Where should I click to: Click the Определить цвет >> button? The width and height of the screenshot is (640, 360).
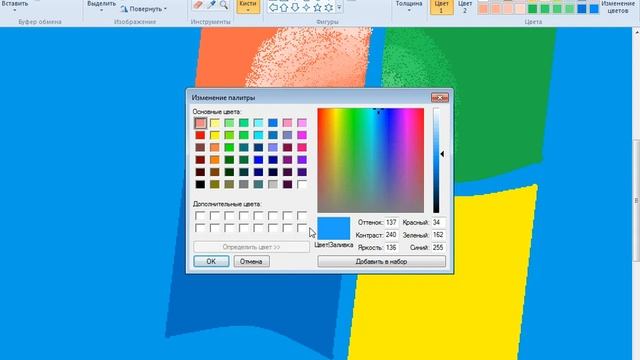[x=251, y=247]
